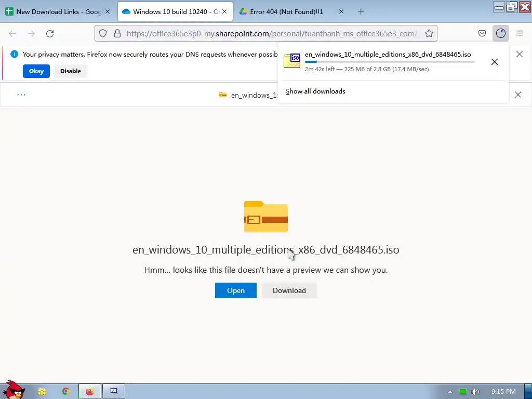
Task: Close the SharePoint file preview
Action: (x=518, y=95)
